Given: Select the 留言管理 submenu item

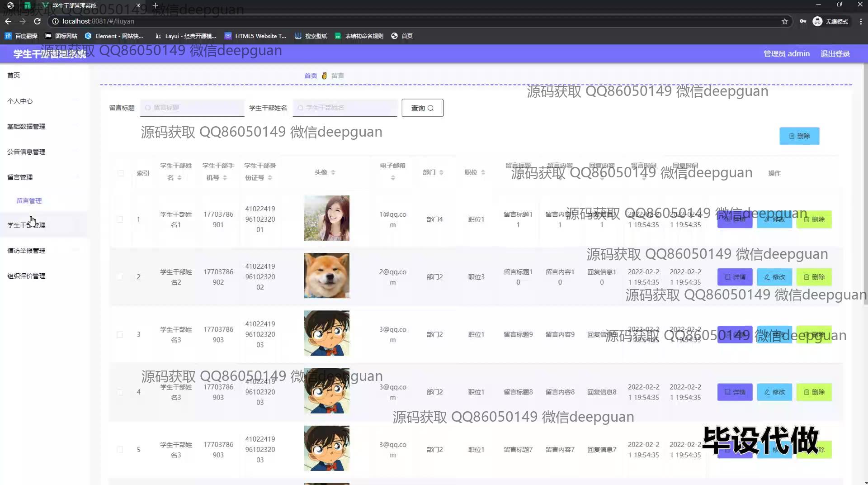Looking at the screenshot, I should 29,201.
